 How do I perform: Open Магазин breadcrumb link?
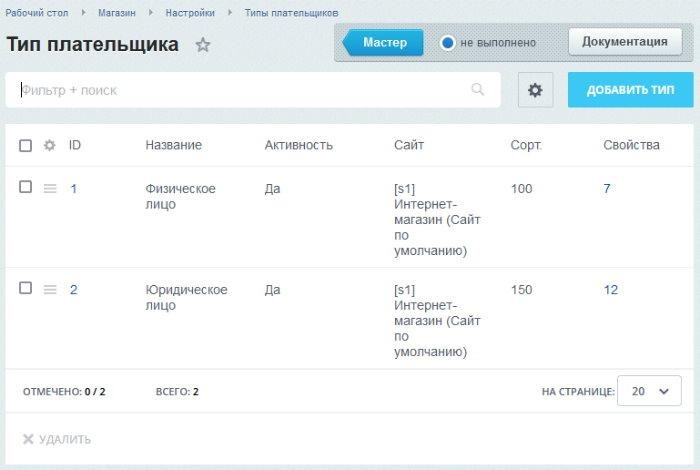(x=117, y=13)
